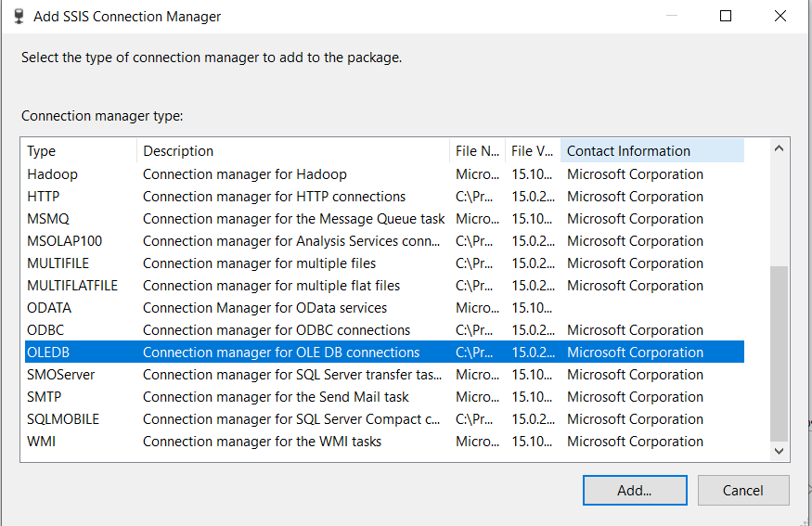Sort by the Description column header
The width and height of the screenshot is (812, 526).
click(x=292, y=151)
